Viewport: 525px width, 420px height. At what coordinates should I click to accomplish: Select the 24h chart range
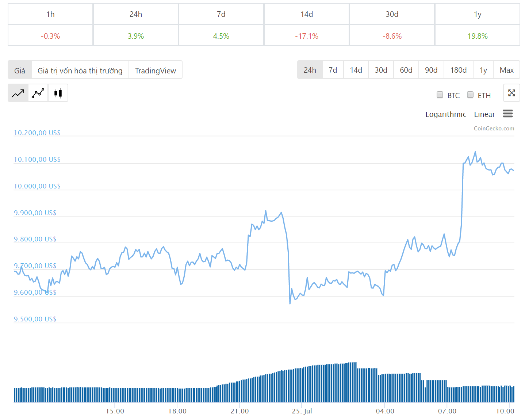coord(310,70)
